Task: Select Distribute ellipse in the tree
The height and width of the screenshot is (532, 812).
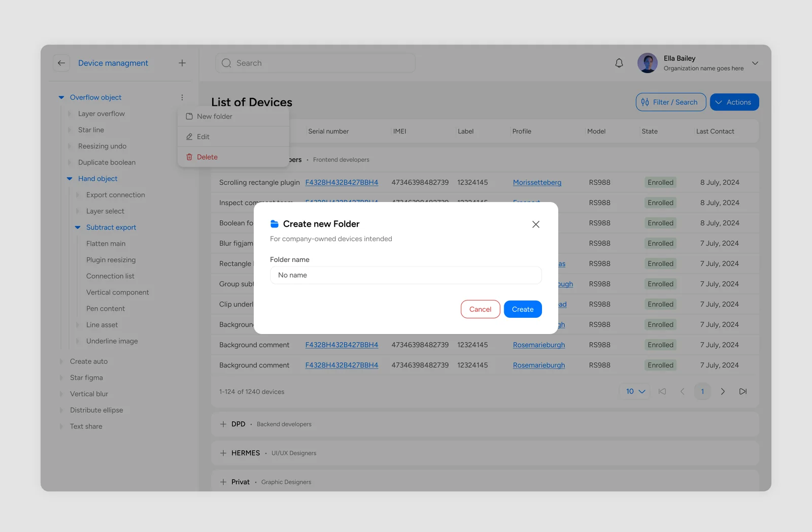Action: pyautogui.click(x=96, y=410)
